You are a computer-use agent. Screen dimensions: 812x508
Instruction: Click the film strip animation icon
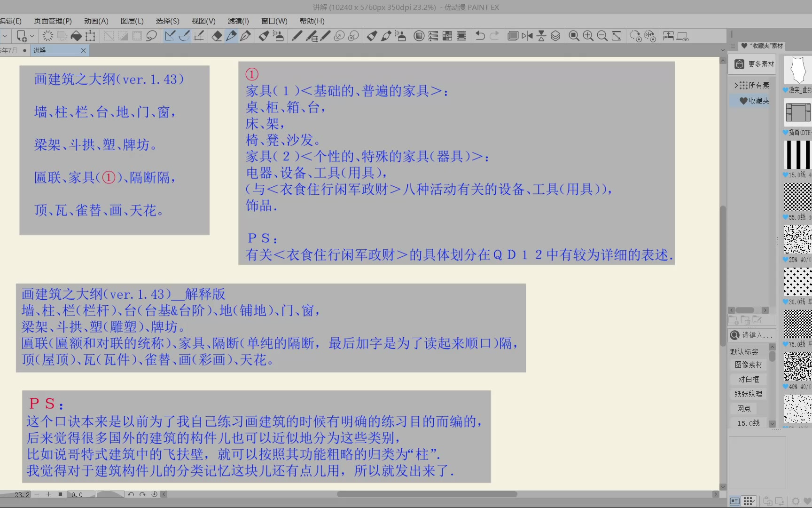click(x=461, y=36)
